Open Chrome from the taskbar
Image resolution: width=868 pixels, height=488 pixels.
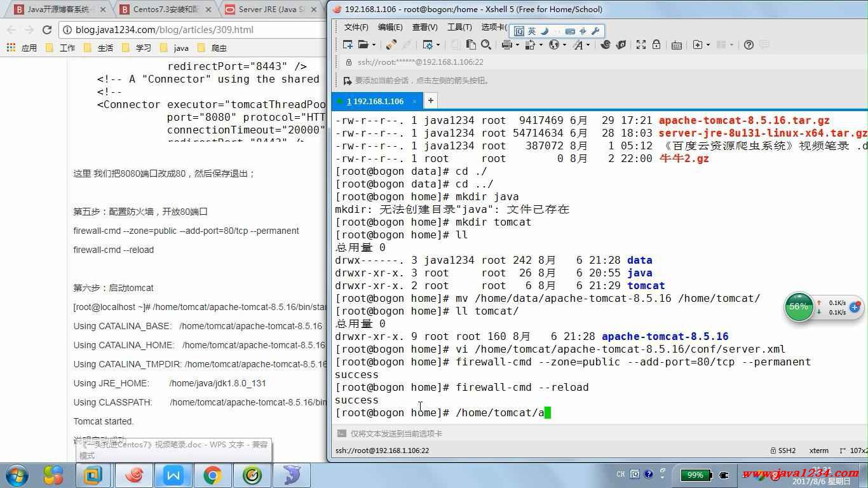pos(212,475)
